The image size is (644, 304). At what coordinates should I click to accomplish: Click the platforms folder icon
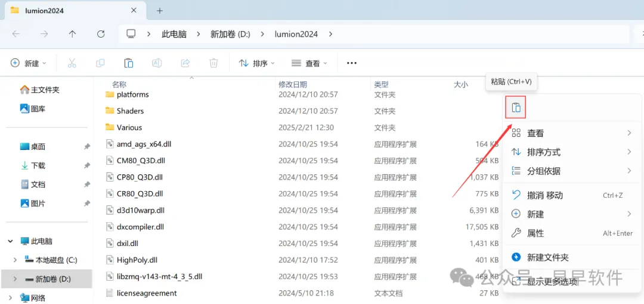tap(109, 94)
